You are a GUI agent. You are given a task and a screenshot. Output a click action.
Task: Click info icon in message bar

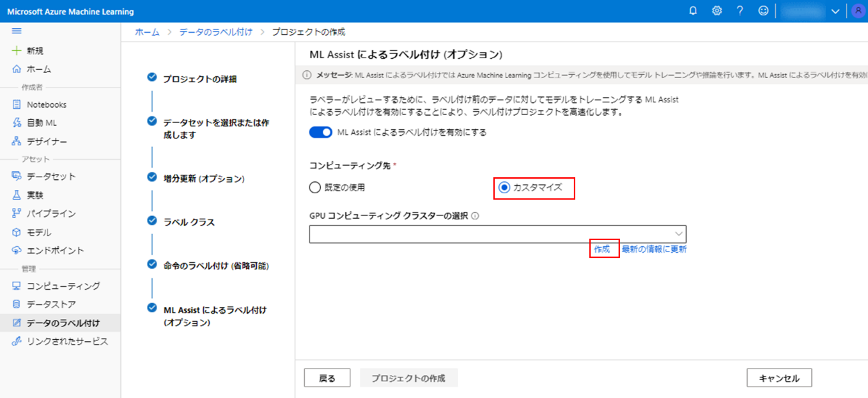tap(307, 75)
